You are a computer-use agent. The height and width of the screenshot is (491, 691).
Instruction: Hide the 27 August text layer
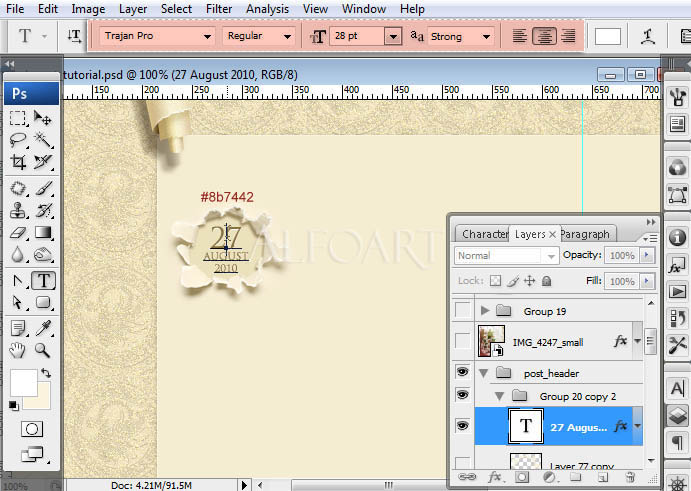click(462, 426)
